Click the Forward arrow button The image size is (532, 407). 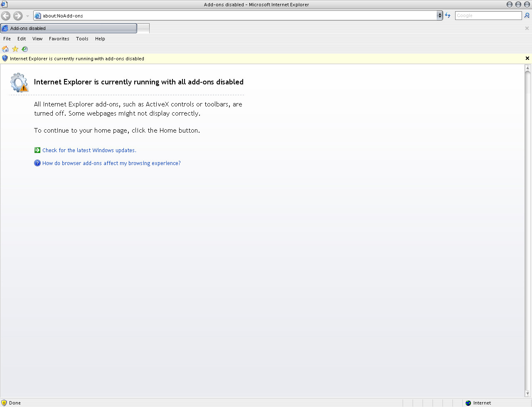point(18,16)
